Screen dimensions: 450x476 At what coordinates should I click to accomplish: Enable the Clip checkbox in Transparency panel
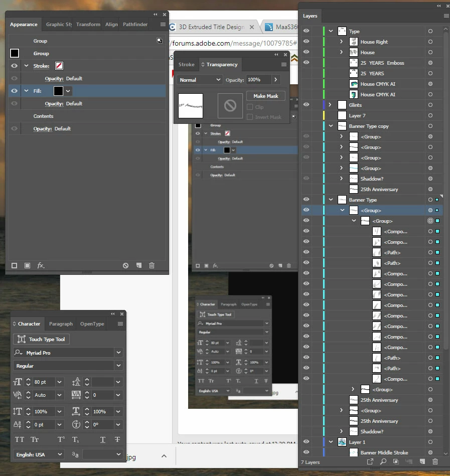[x=250, y=107]
